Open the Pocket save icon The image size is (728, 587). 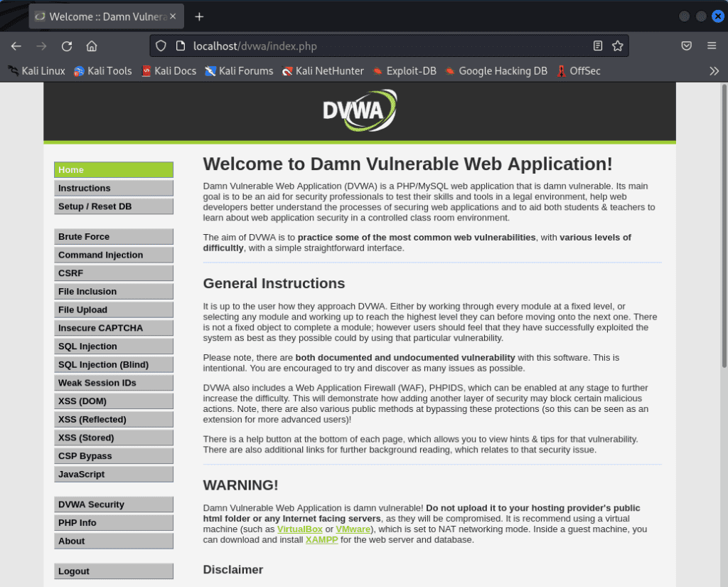[686, 46]
